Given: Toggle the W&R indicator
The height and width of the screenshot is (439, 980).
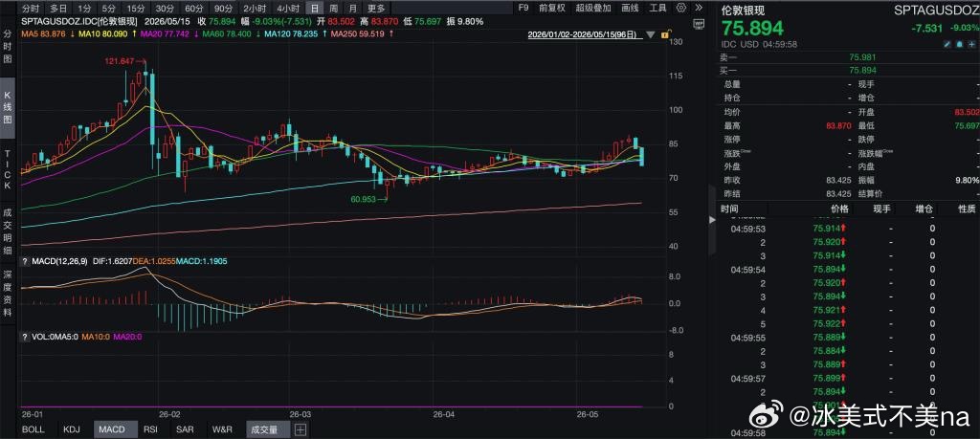Looking at the screenshot, I should click(x=222, y=429).
